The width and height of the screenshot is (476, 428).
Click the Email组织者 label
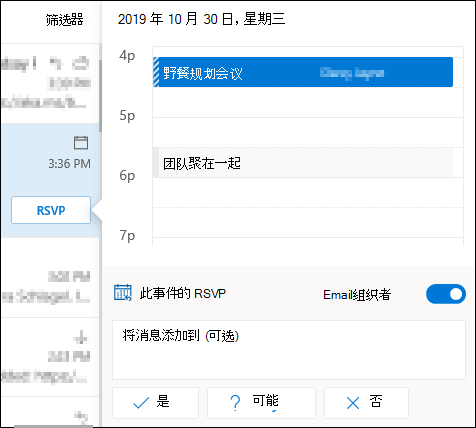[x=357, y=295]
